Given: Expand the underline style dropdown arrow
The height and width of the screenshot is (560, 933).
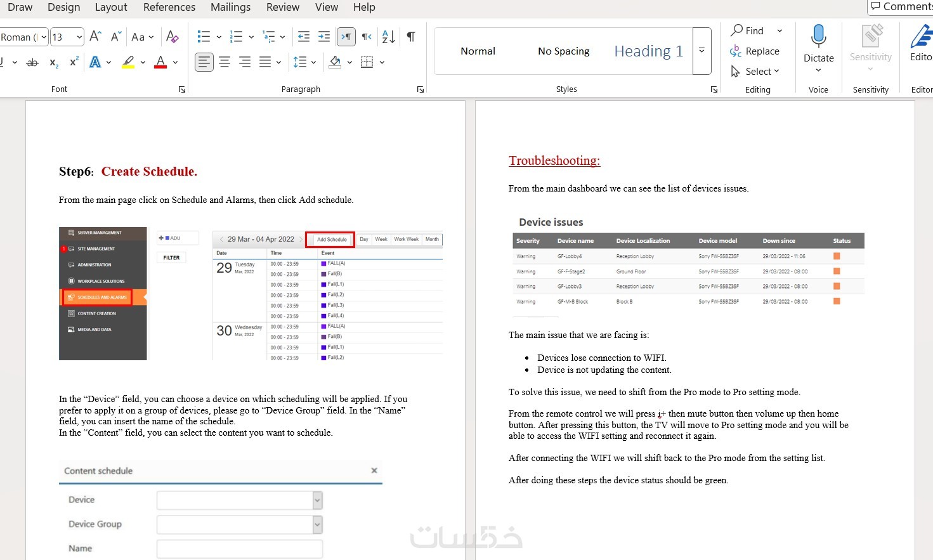Looking at the screenshot, I should pos(15,62).
